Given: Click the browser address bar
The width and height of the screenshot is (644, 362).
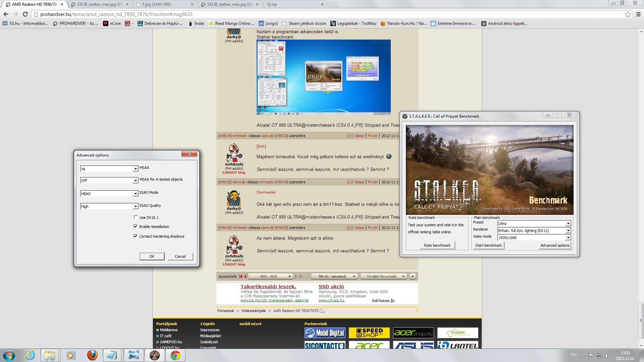Looking at the screenshot, I should (x=329, y=14).
